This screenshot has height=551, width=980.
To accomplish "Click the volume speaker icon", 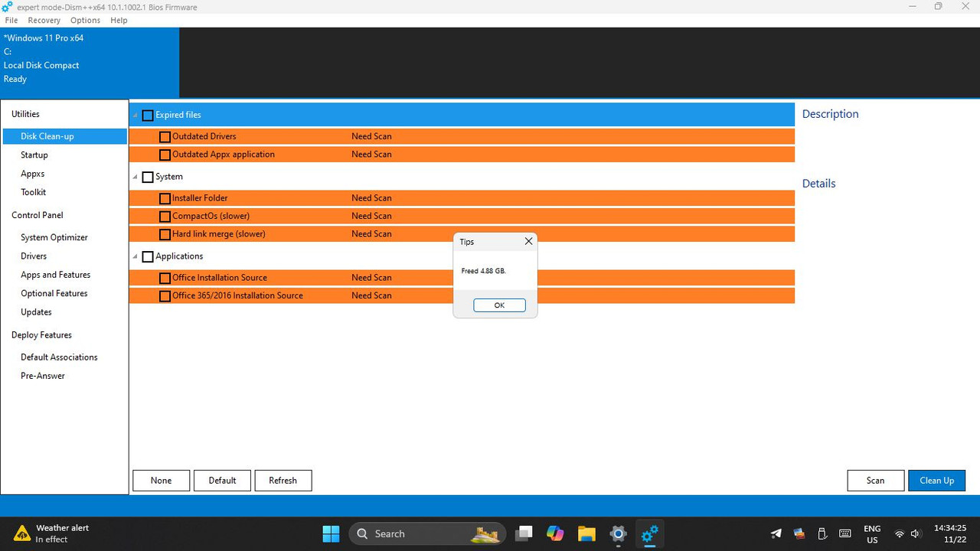I will click(916, 533).
